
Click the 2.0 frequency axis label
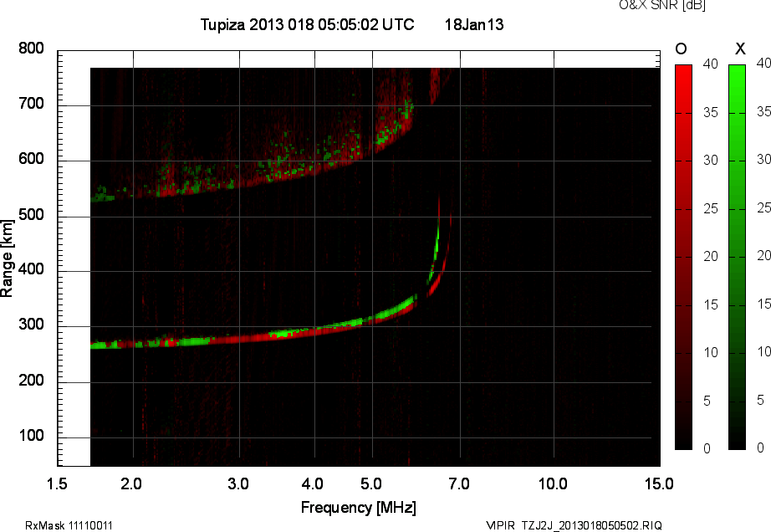coord(131,484)
